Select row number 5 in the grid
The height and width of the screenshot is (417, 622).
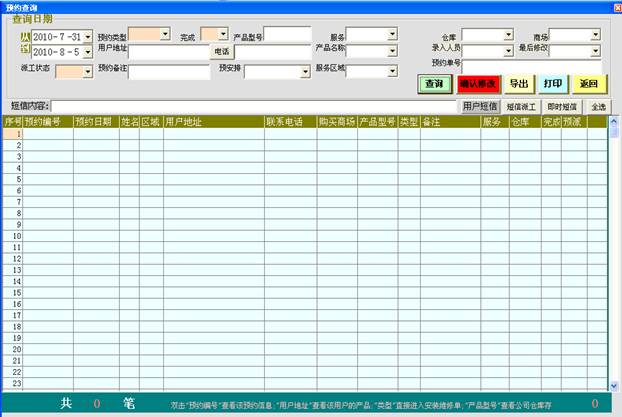click(x=13, y=179)
